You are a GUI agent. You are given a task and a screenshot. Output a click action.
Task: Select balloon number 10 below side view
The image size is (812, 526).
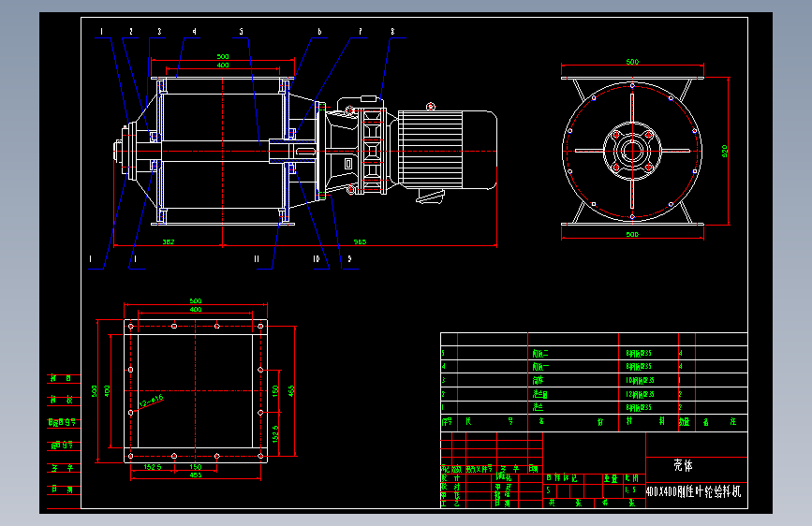pyautogui.click(x=317, y=258)
